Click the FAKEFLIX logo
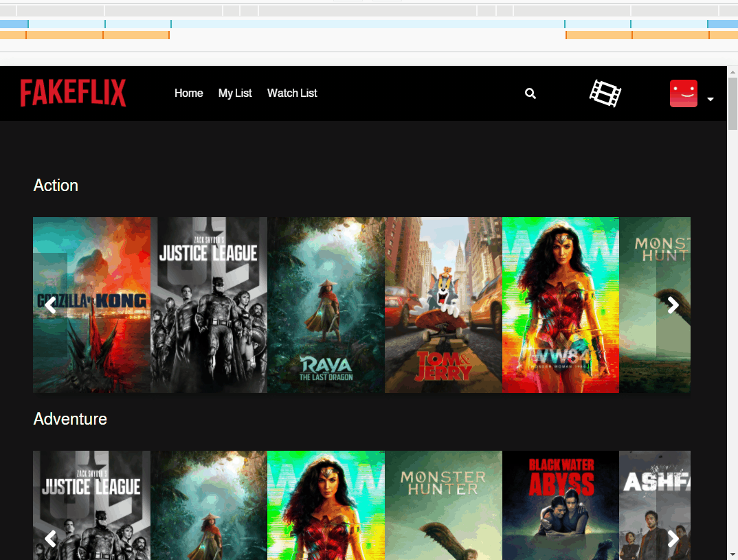The width and height of the screenshot is (738, 560). click(x=73, y=93)
